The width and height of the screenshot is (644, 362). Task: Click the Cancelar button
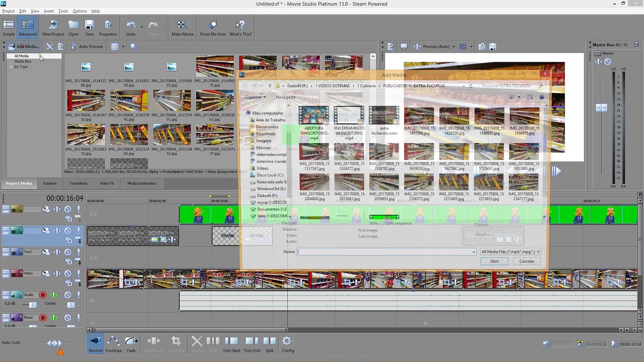click(527, 261)
